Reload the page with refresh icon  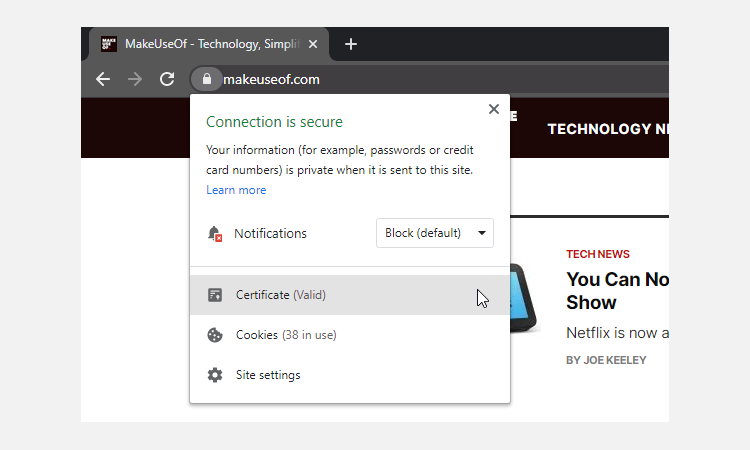tap(167, 79)
